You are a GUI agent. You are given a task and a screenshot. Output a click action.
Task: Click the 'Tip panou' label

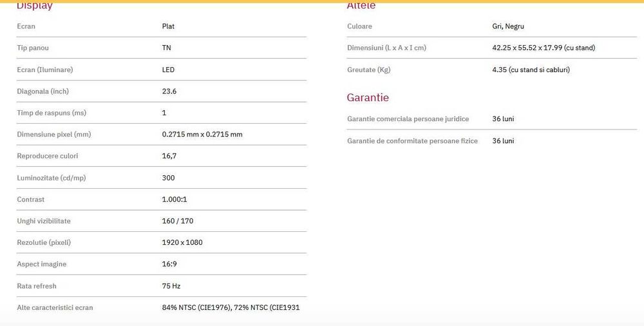point(32,48)
